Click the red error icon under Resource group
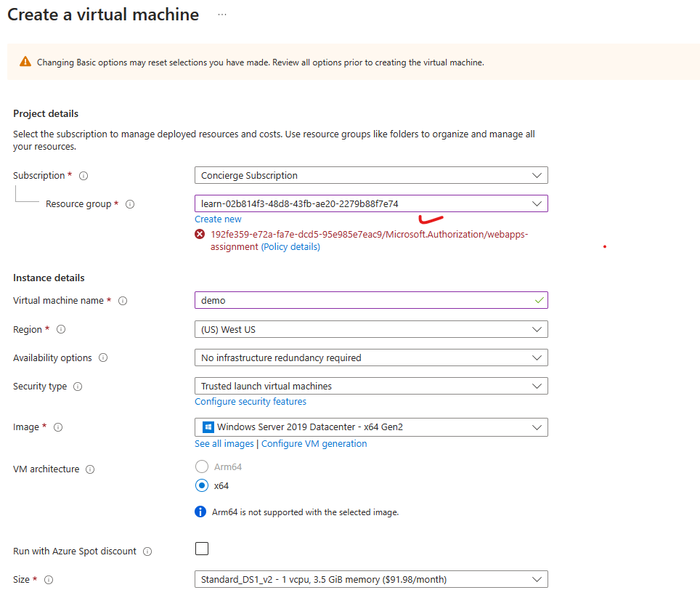This screenshot has width=700, height=590. click(200, 234)
